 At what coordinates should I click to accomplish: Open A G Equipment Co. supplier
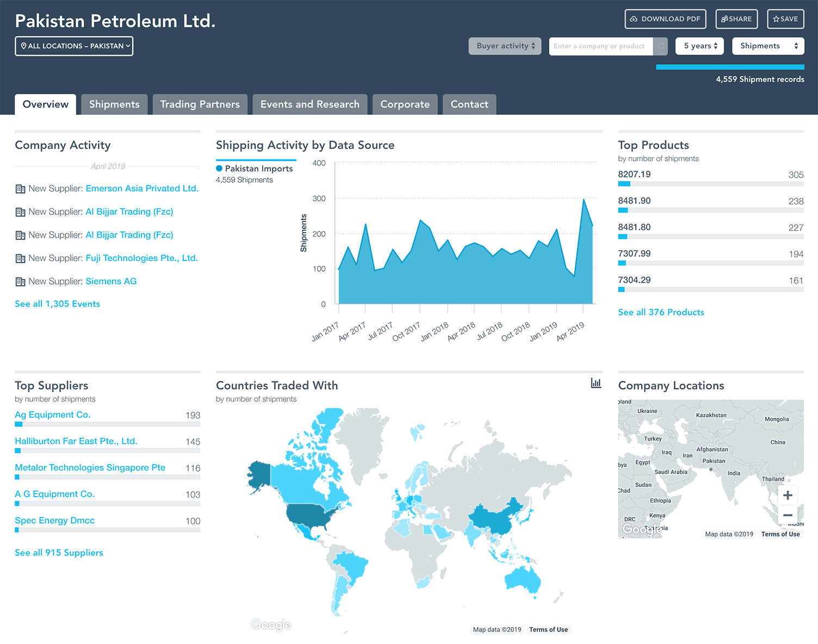pyautogui.click(x=54, y=494)
